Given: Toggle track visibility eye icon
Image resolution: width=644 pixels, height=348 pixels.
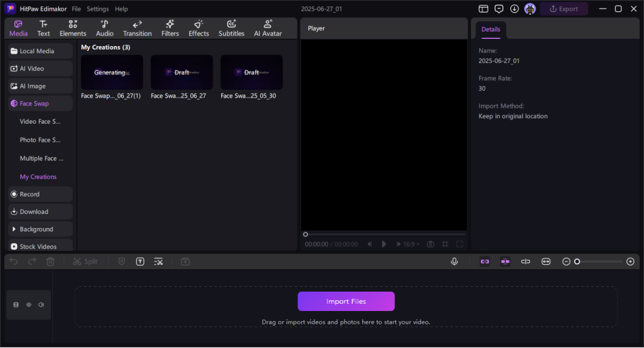Looking at the screenshot, I should pyautogui.click(x=28, y=305).
